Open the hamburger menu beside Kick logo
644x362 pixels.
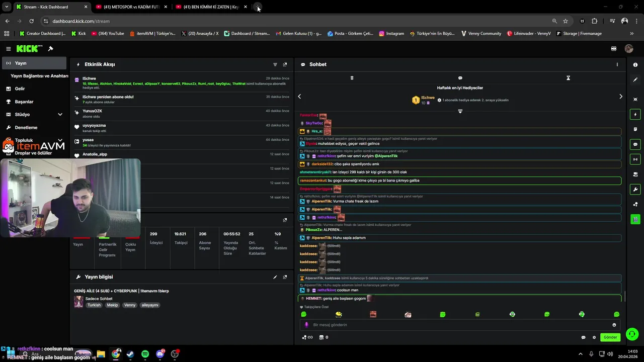pyautogui.click(x=8, y=49)
